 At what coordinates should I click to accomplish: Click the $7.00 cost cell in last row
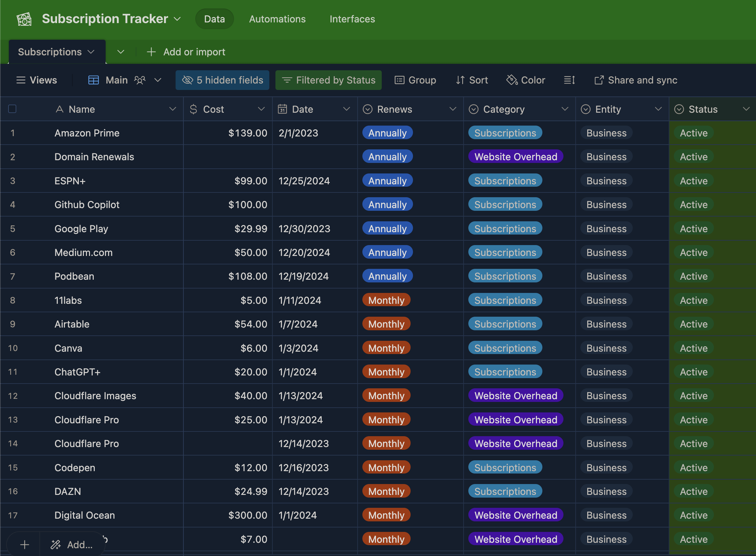point(228,539)
